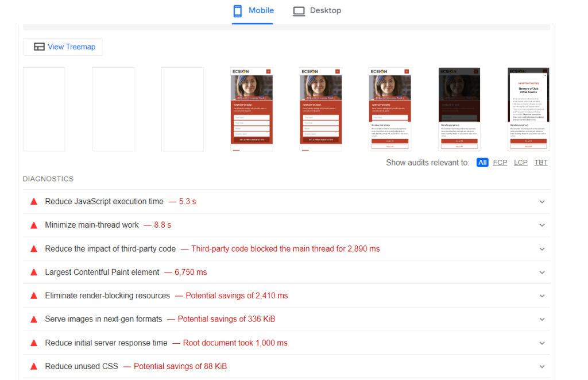Viewport: 588px width, 380px height.
Task: Open Reduce initial server response time audit
Action: click(106, 343)
